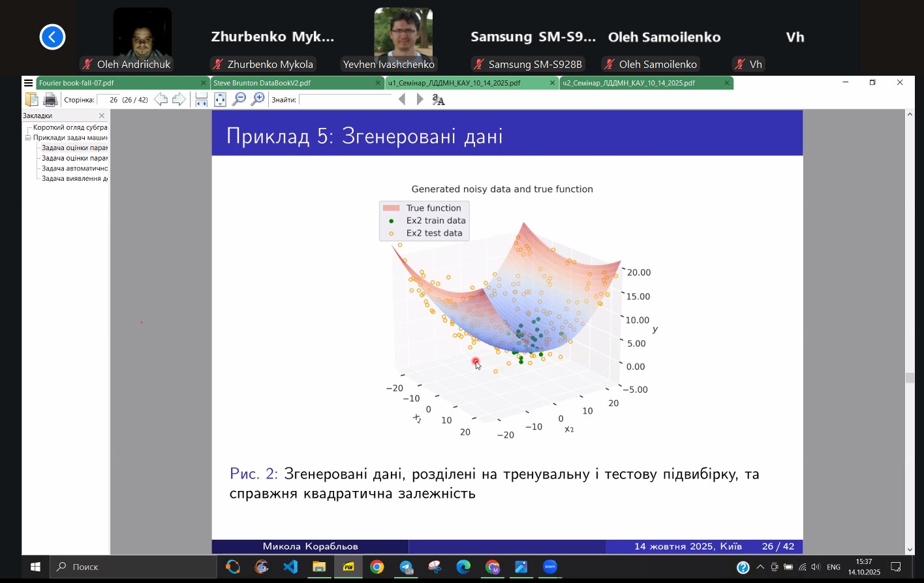Open 'Короткий огляд субгра' bookmark

(x=70, y=127)
